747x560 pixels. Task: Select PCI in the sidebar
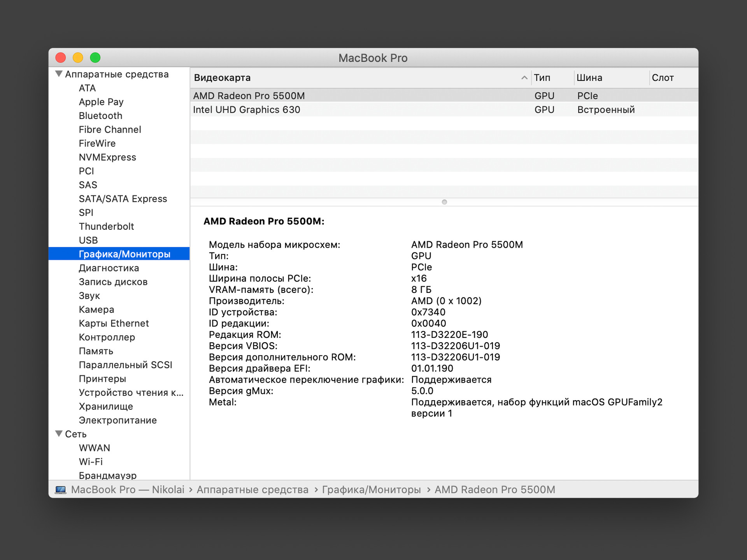pos(86,171)
